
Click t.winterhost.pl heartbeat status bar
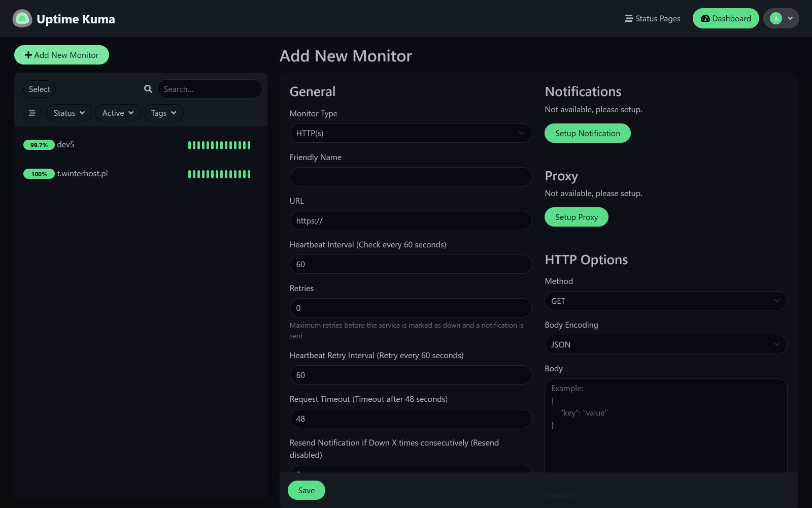[219, 174]
